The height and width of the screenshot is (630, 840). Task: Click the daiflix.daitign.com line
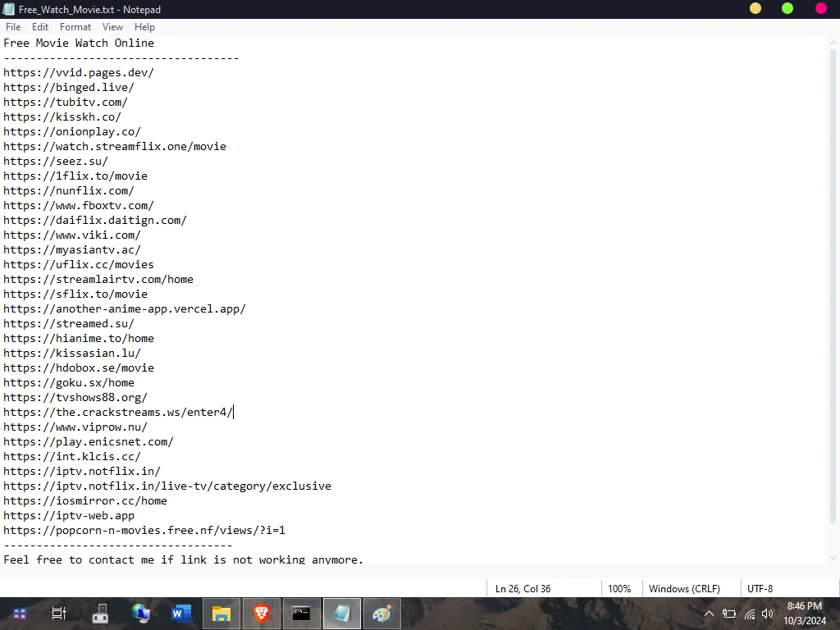point(95,220)
